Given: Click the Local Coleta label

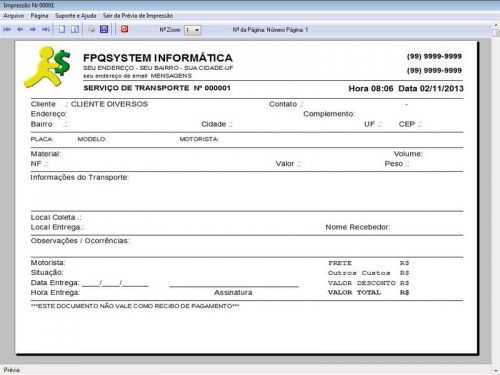Looking at the screenshot, I should pos(56,217).
